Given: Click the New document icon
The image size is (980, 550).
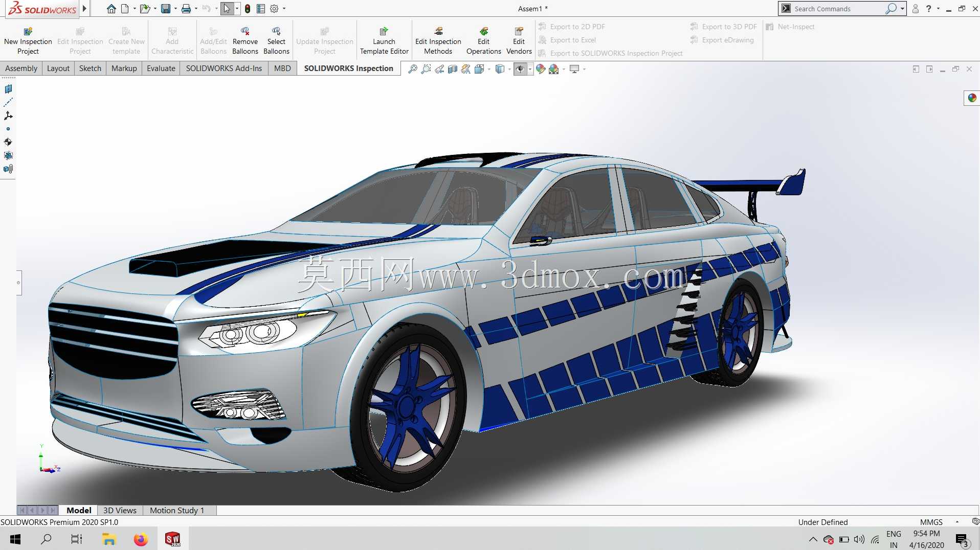Looking at the screenshot, I should pos(125,9).
